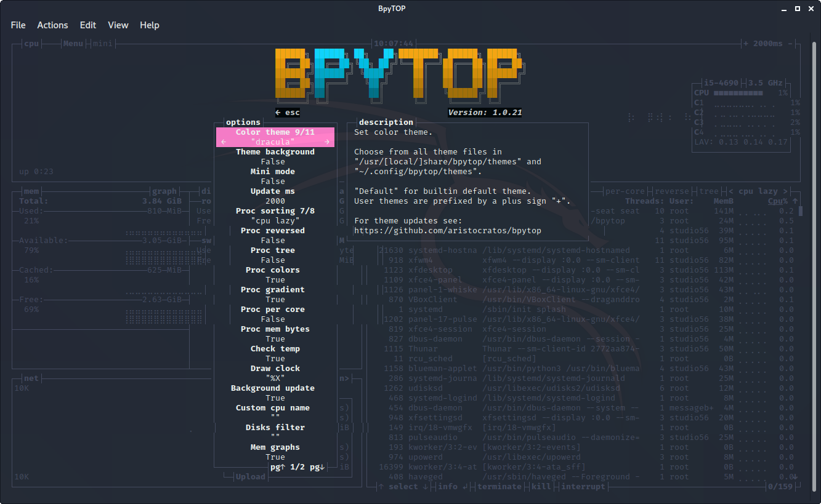Click the right arrow to select next theme
821x504 pixels.
pyautogui.click(x=327, y=141)
